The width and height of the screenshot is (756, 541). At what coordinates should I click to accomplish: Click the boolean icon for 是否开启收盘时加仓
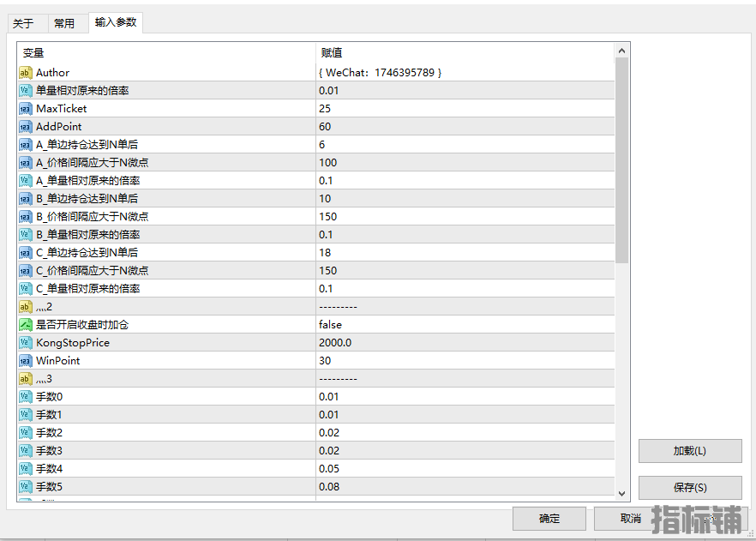pyautogui.click(x=25, y=325)
